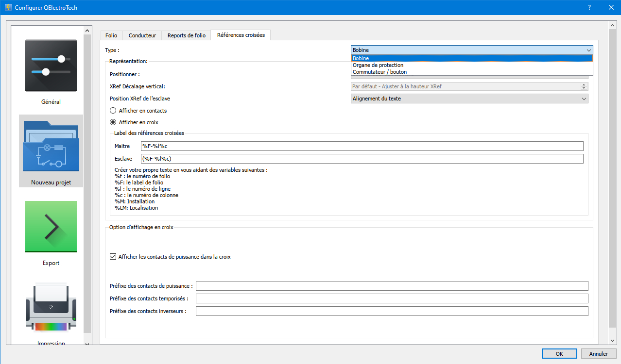The image size is (621, 364).
Task: Collapse the Type dropdown showing Bobine
Action: click(x=471, y=50)
